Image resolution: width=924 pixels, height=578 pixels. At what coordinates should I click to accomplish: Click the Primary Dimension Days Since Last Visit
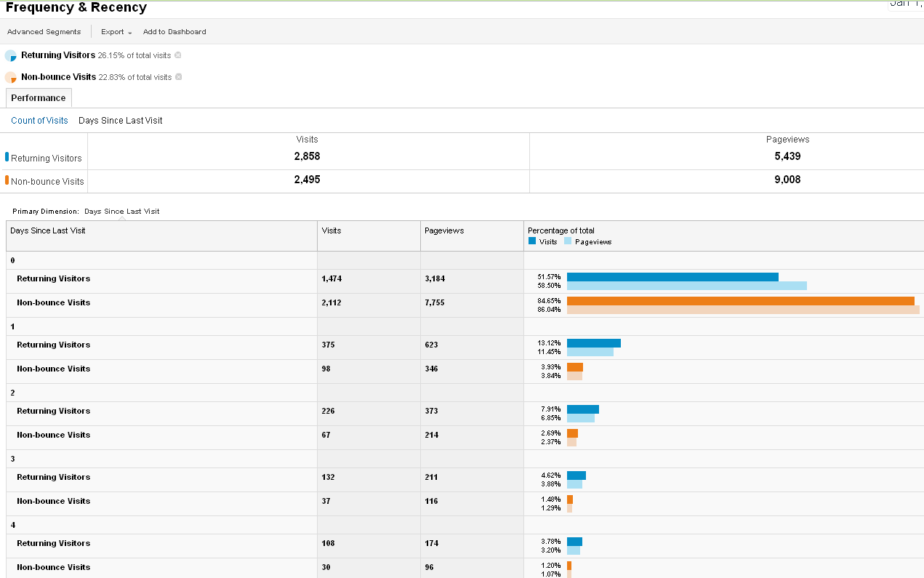point(121,212)
